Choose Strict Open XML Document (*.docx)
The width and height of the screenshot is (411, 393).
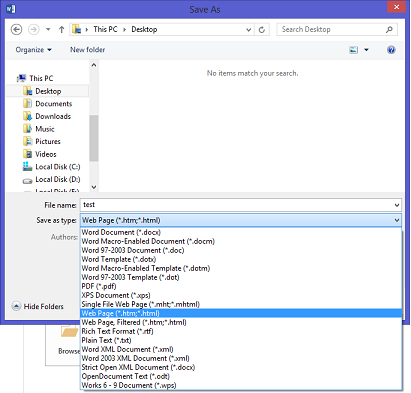[241, 367]
